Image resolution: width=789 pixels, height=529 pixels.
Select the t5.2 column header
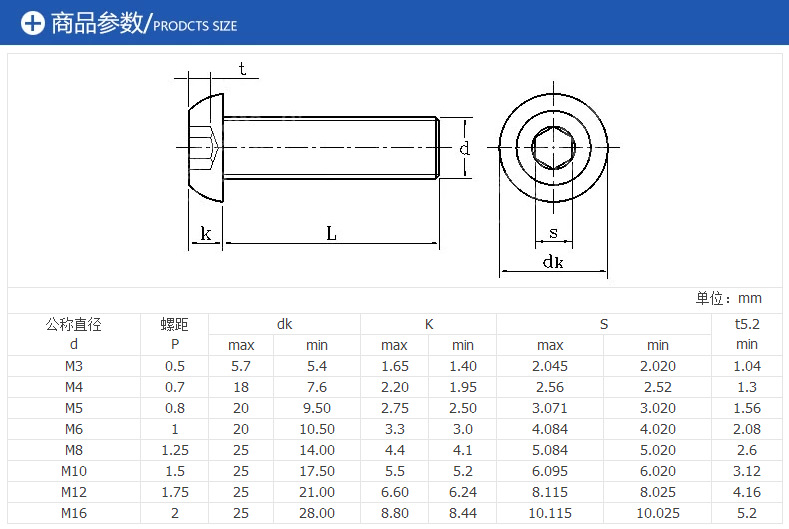[x=747, y=324]
